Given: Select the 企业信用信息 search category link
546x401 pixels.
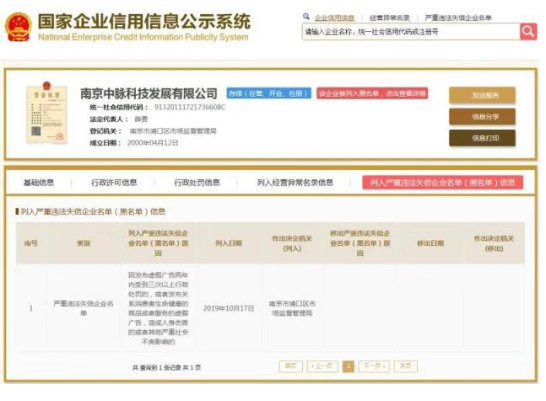Looking at the screenshot, I should (x=334, y=18).
